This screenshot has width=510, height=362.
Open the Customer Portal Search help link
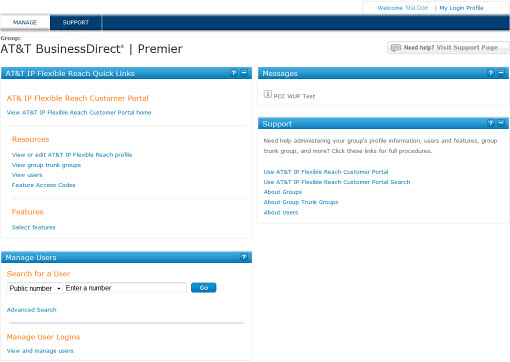click(x=337, y=182)
